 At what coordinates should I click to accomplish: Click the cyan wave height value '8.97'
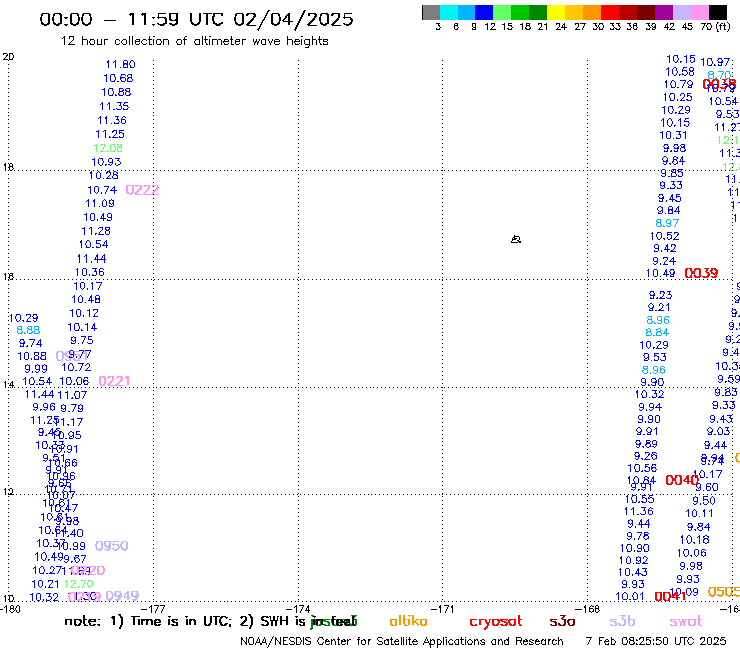click(x=667, y=223)
